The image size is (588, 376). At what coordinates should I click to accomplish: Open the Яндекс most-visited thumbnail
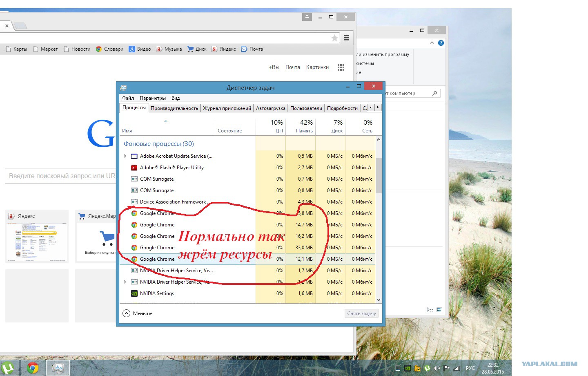point(37,236)
